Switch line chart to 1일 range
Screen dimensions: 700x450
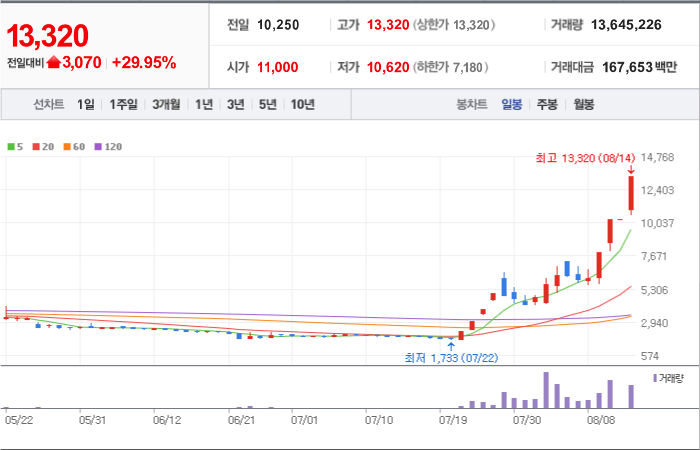click(x=86, y=105)
